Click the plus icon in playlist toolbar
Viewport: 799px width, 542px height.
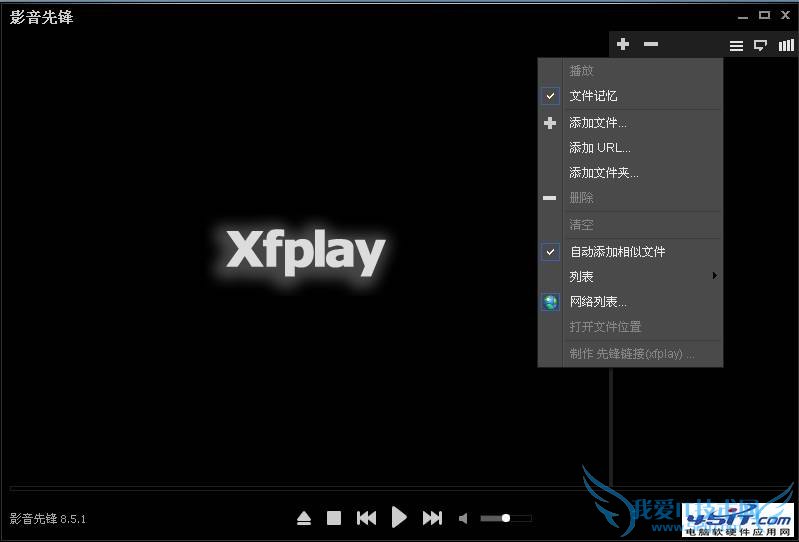pos(623,44)
